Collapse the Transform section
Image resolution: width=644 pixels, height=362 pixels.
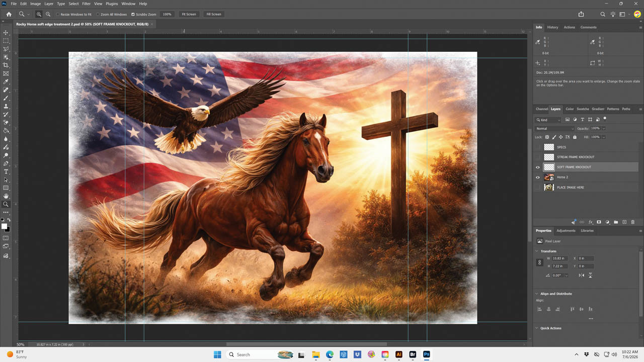(536, 251)
